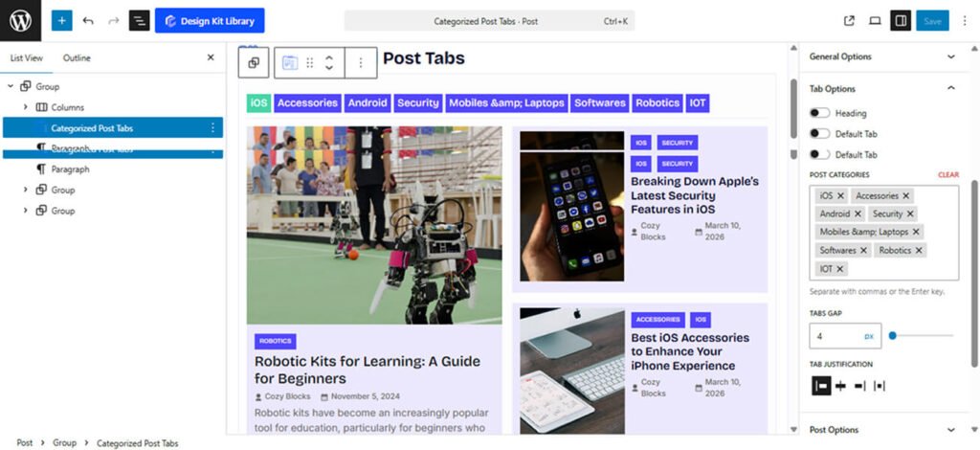This screenshot has height=450, width=980.
Task: Enable the Heading toggle
Action: pyautogui.click(x=819, y=113)
